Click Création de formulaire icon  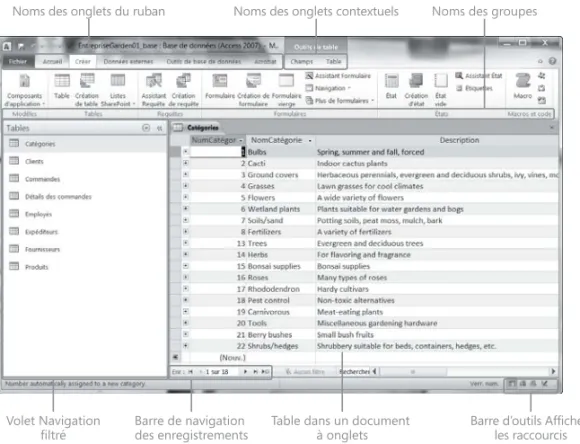253,90
